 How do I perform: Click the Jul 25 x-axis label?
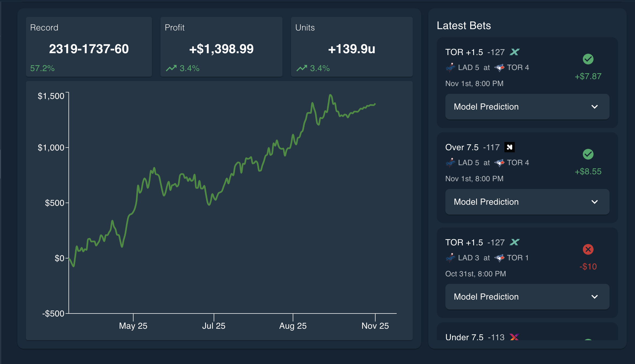click(x=214, y=326)
